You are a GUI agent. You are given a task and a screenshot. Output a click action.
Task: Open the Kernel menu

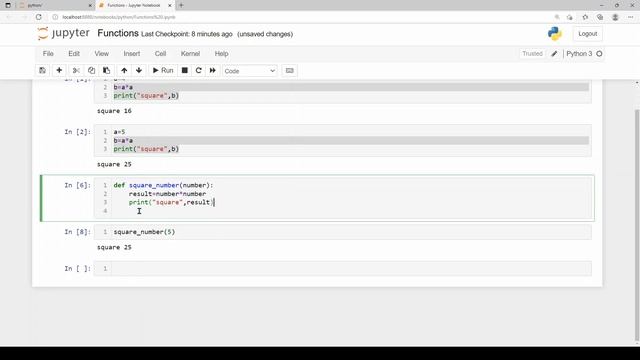[x=190, y=53]
